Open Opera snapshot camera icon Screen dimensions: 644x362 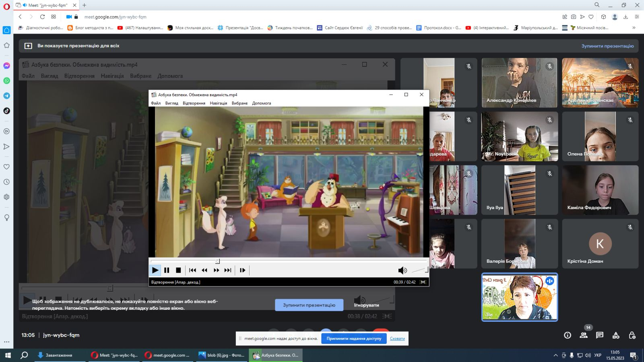click(x=573, y=17)
